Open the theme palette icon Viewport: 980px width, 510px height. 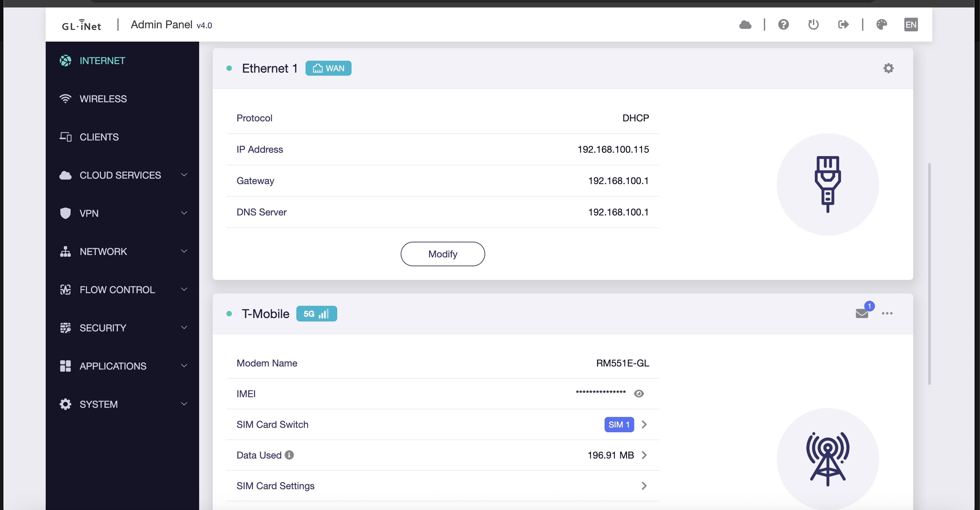881,25
